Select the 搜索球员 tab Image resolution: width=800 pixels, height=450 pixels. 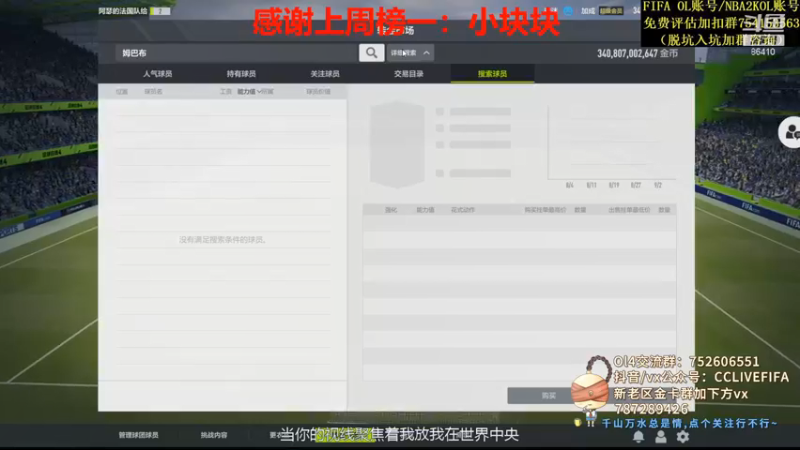pyautogui.click(x=492, y=74)
